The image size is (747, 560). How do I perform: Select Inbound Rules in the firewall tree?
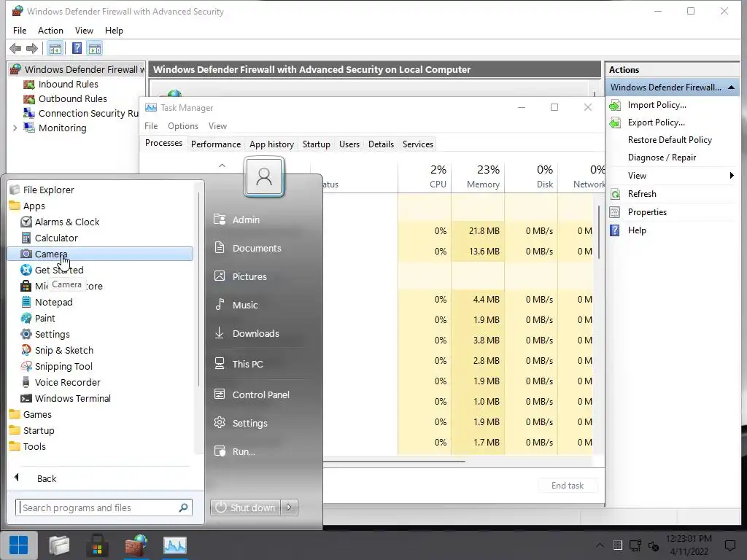68,85
